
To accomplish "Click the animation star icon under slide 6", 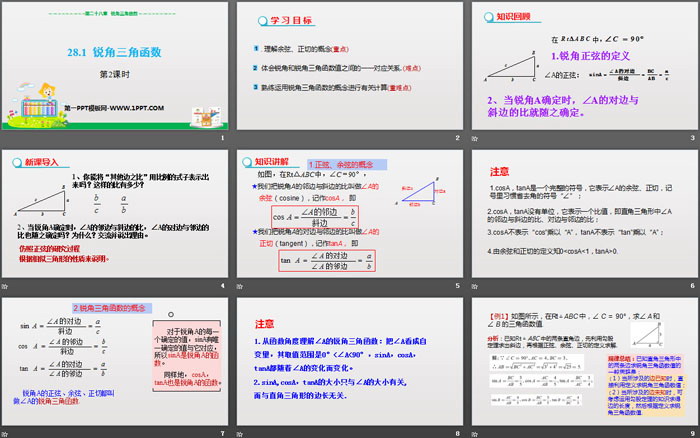I will coord(475,286).
